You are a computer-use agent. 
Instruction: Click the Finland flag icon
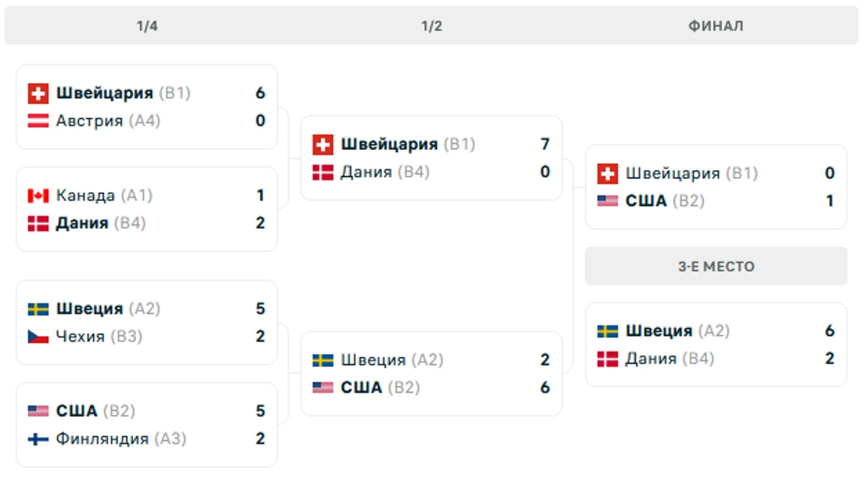[x=38, y=439]
